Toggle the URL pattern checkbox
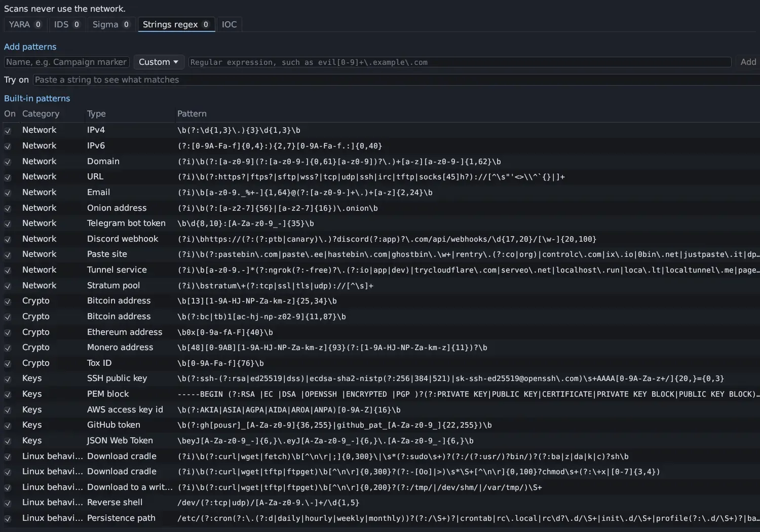Screen dimensions: 760x532 (x=8, y=177)
